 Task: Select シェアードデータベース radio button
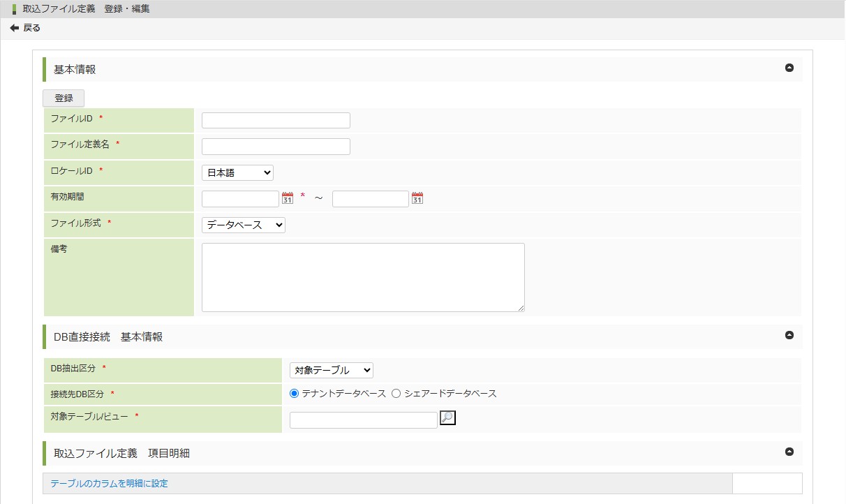point(396,394)
